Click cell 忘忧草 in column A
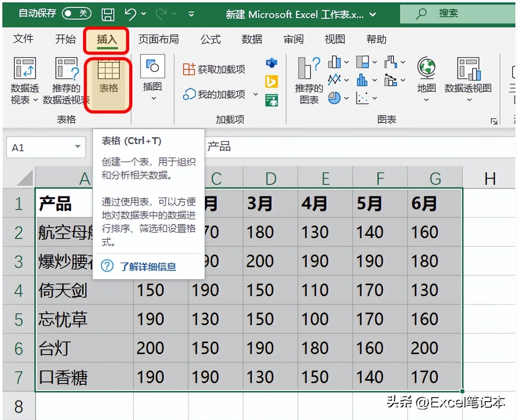 click(x=85, y=319)
